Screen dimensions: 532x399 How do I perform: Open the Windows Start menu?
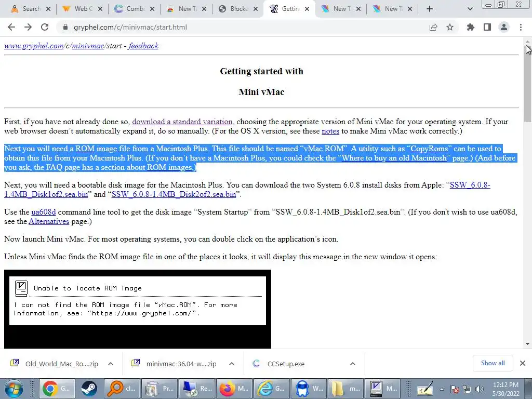14,389
